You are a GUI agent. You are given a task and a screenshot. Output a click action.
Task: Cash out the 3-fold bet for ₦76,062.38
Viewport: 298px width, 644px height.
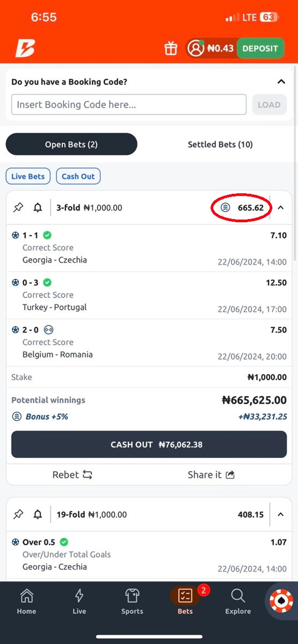point(149,444)
